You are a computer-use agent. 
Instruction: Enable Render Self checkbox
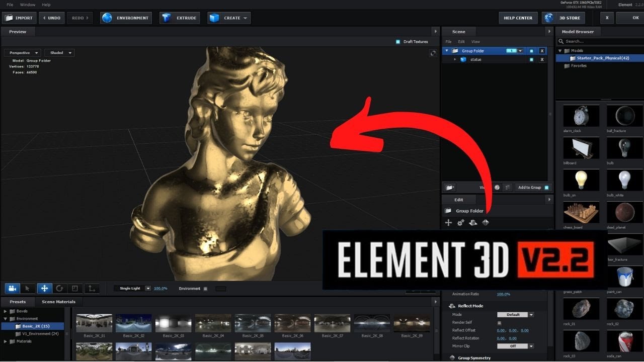pos(499,322)
